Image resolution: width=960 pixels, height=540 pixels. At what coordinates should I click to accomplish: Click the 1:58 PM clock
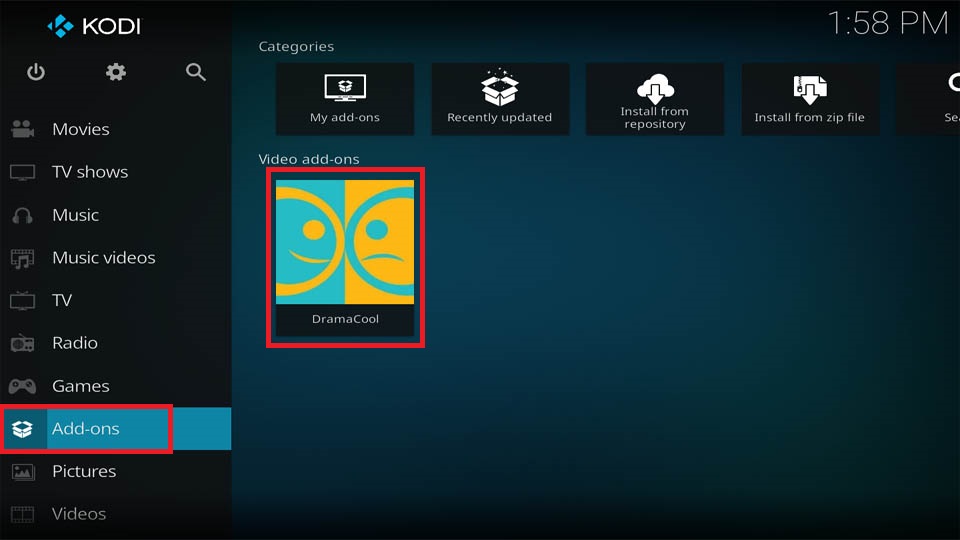(888, 24)
